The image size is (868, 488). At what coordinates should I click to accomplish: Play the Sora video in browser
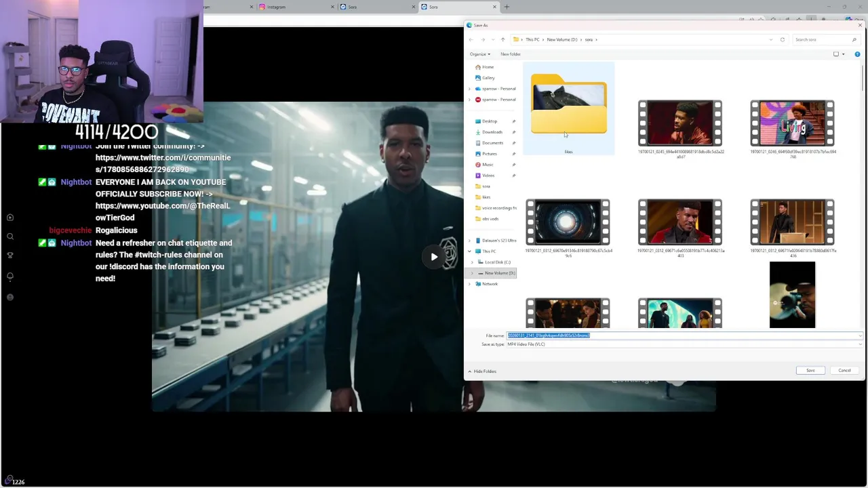(434, 257)
